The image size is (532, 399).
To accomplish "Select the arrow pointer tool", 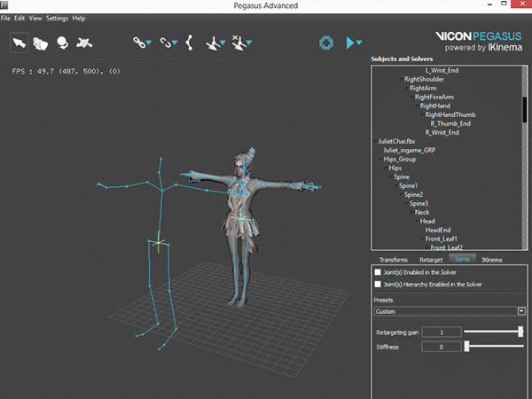I will (20, 43).
